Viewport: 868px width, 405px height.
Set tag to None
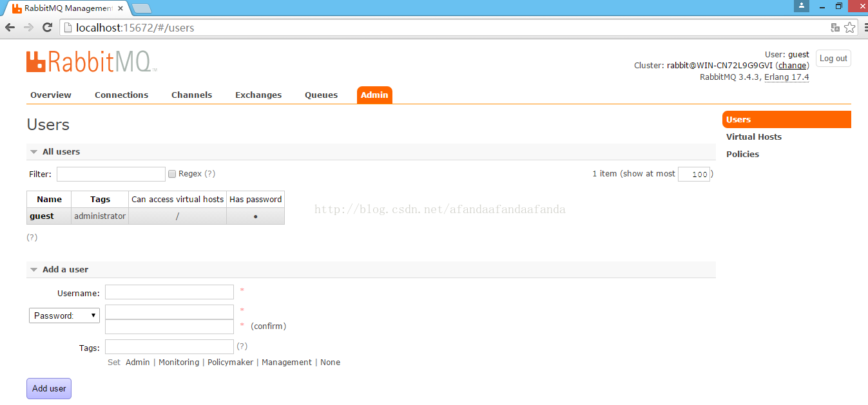330,363
